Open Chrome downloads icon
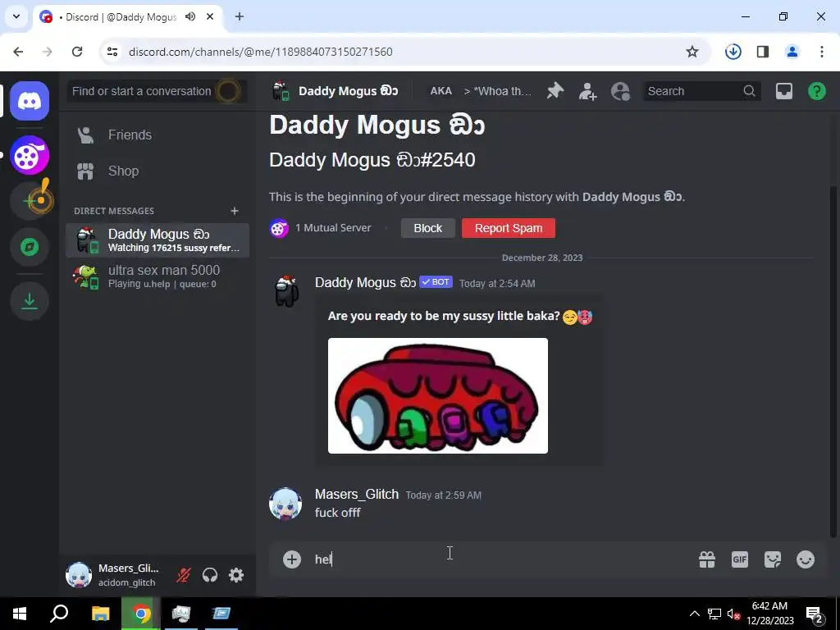Image resolution: width=840 pixels, height=630 pixels. [733, 52]
